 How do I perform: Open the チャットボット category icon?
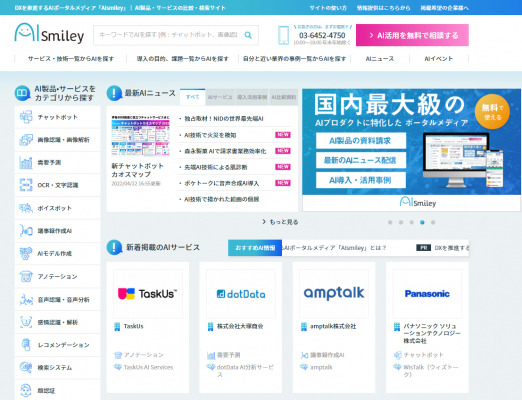(x=26, y=117)
